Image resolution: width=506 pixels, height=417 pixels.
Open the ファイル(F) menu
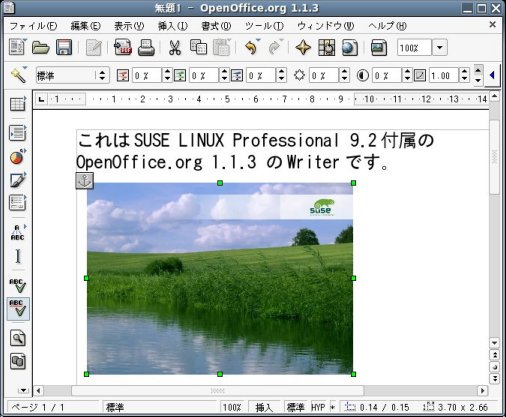[x=33, y=26]
